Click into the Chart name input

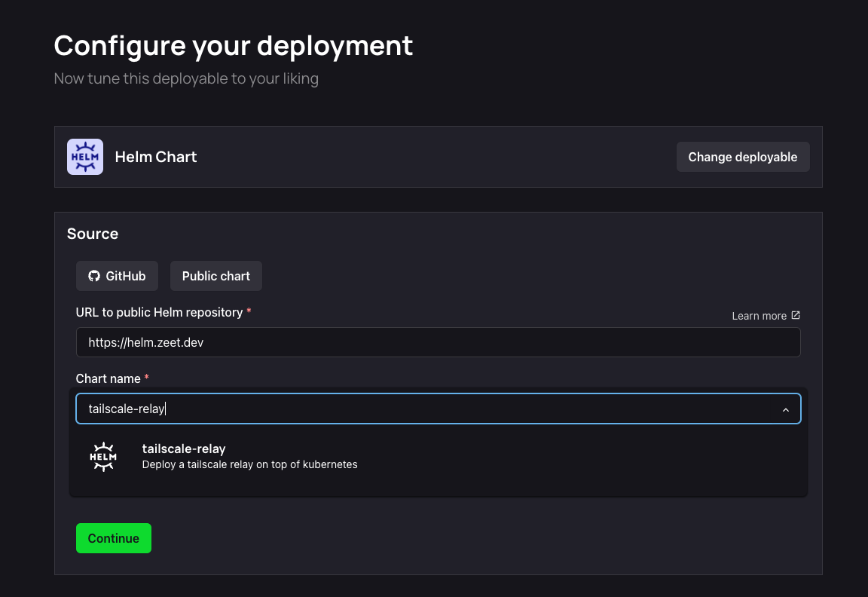click(x=439, y=409)
